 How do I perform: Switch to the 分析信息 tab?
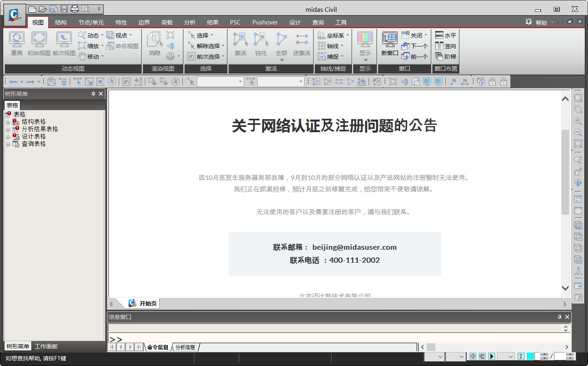point(185,347)
